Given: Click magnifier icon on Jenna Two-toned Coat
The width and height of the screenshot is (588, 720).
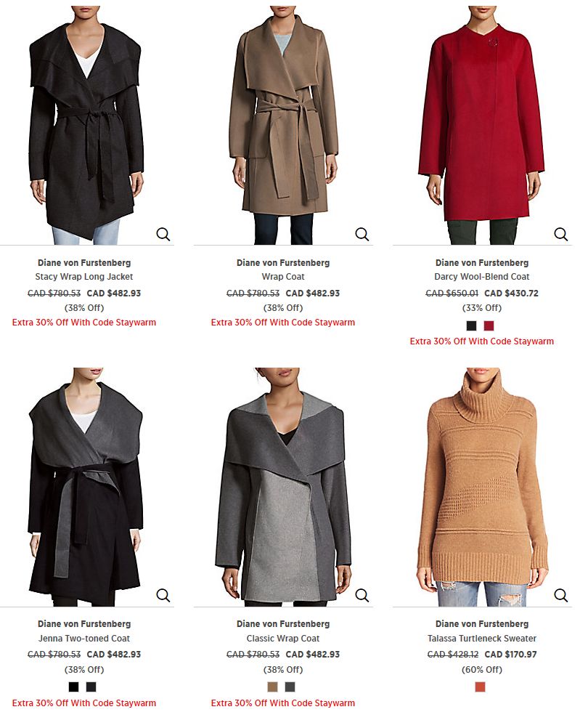Looking at the screenshot, I should [163, 595].
